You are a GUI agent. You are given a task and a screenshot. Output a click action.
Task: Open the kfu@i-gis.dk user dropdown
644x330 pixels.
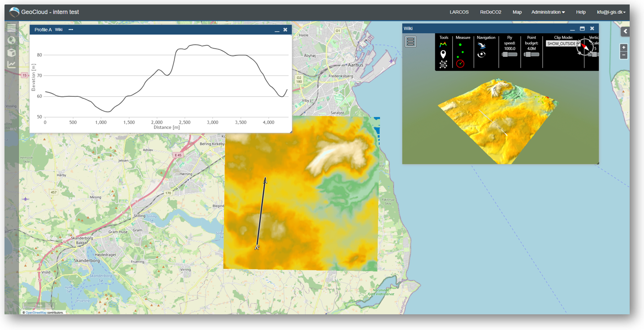point(611,12)
